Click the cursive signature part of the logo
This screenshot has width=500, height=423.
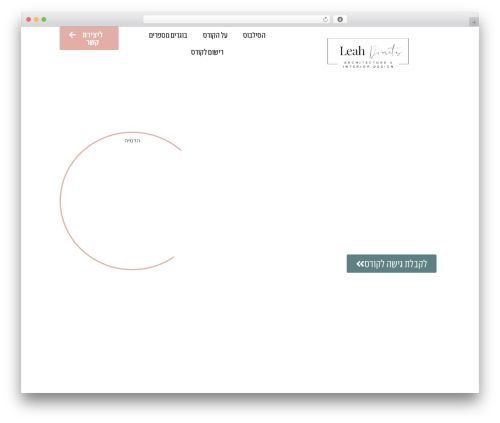(x=386, y=51)
